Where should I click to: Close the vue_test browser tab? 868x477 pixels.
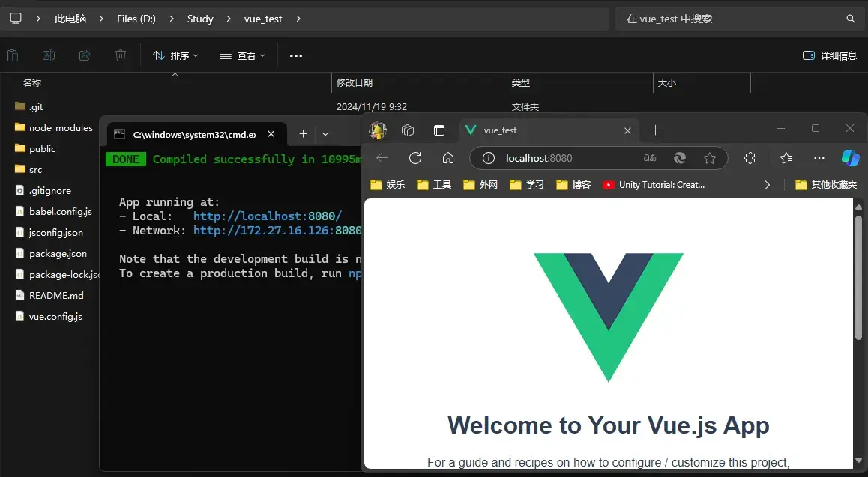tap(627, 130)
